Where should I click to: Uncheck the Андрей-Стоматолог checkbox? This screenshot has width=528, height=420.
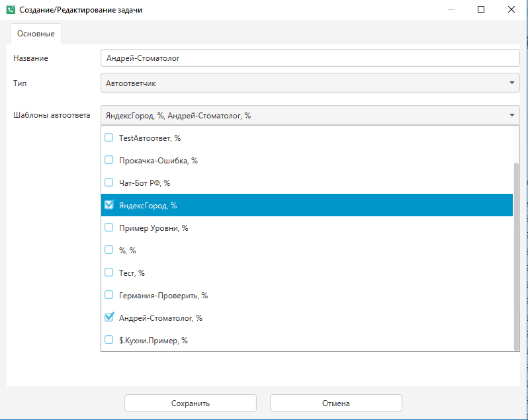pos(109,317)
